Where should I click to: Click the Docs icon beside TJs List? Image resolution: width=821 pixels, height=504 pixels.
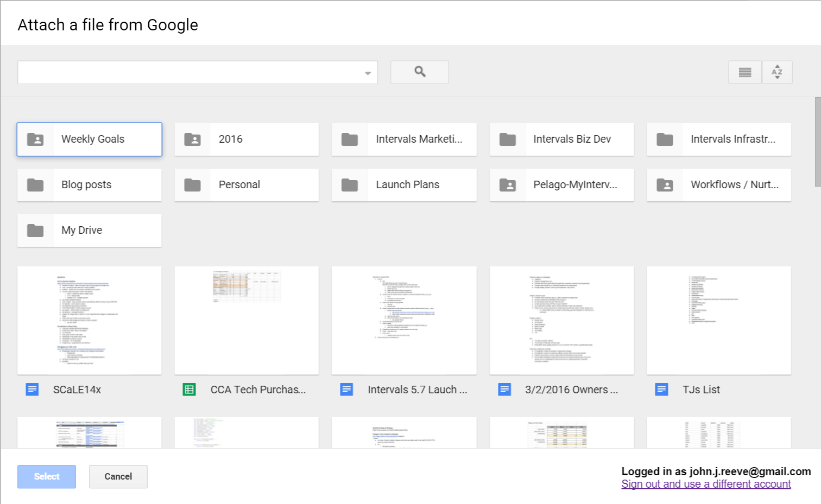[x=661, y=390]
